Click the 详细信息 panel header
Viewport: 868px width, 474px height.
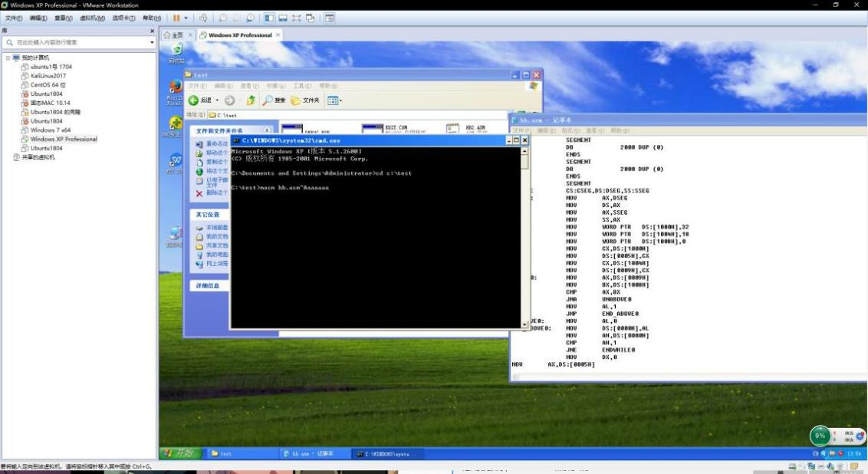[x=208, y=286]
